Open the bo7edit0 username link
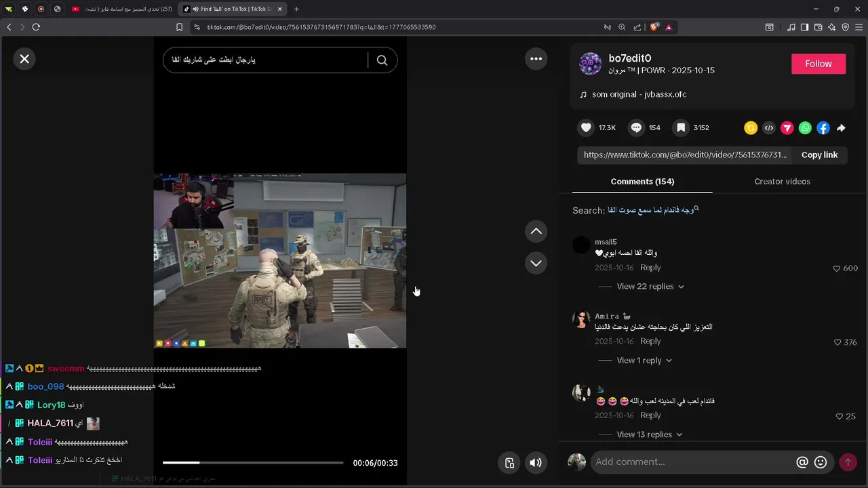The image size is (868, 488). coord(630,58)
